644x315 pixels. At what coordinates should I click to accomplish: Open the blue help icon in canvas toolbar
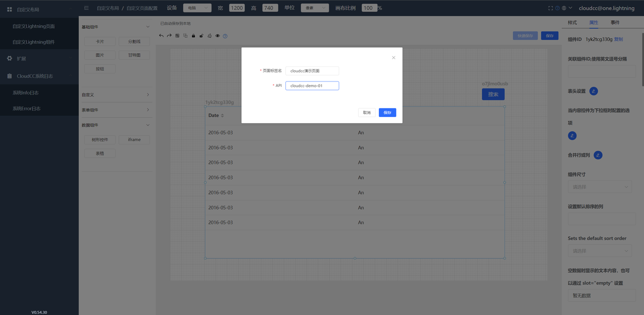coord(225,36)
